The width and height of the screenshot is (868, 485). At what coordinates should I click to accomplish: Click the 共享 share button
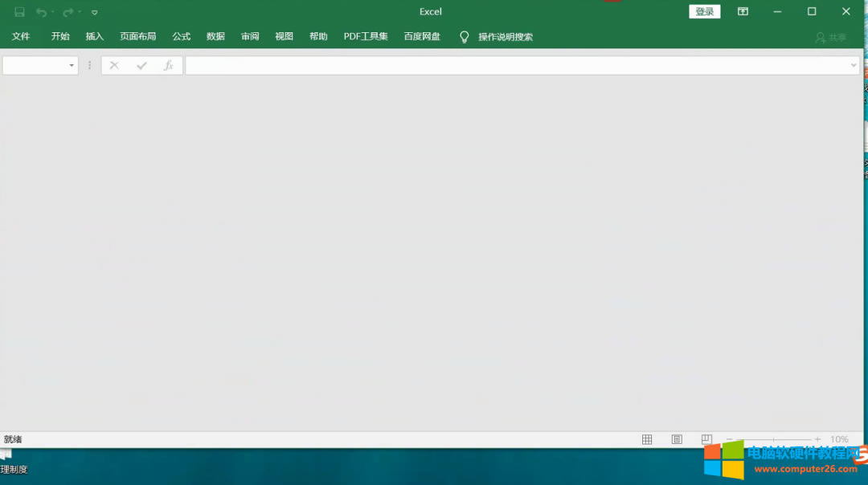(x=833, y=37)
